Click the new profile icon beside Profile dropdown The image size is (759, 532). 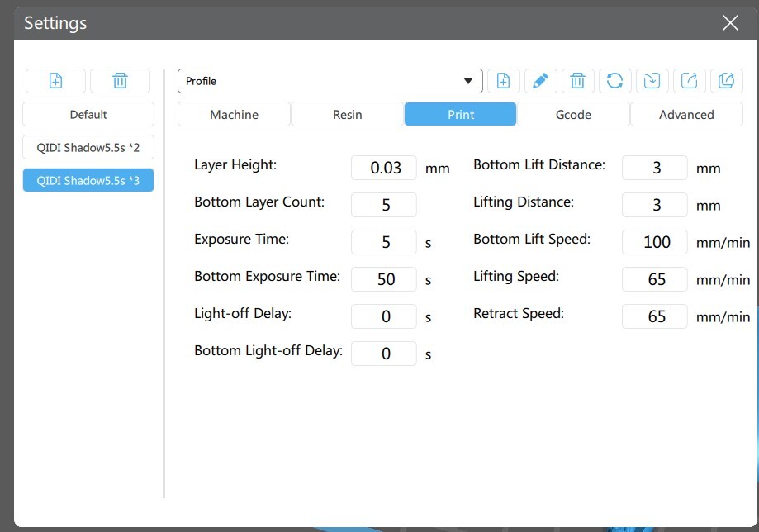(x=504, y=80)
